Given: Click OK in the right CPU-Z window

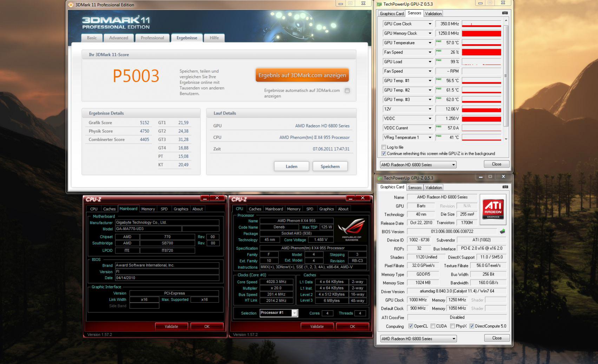Looking at the screenshot, I should click(353, 326).
